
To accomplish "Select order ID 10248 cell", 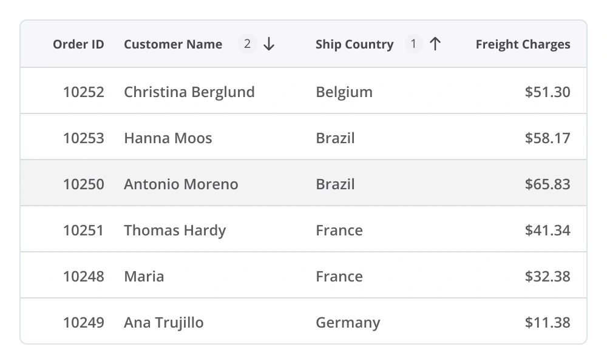I will [x=84, y=277].
